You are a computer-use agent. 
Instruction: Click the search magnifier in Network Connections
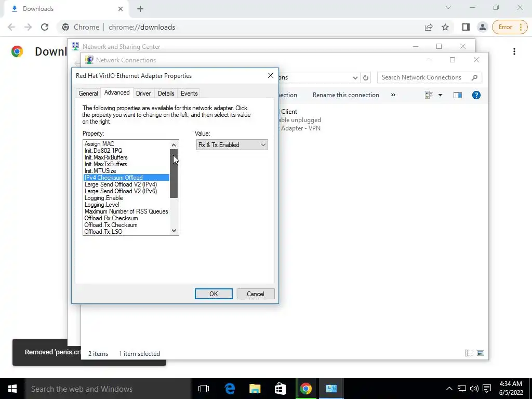[x=475, y=77]
